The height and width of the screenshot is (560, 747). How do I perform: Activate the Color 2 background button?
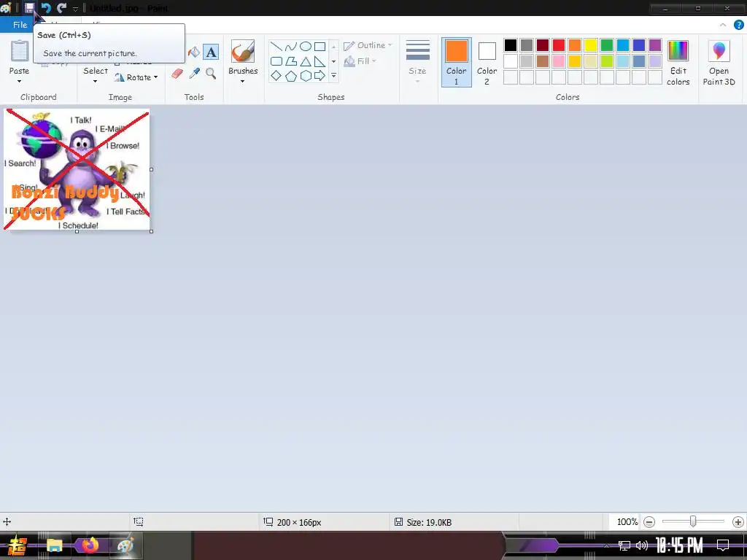[487, 63]
